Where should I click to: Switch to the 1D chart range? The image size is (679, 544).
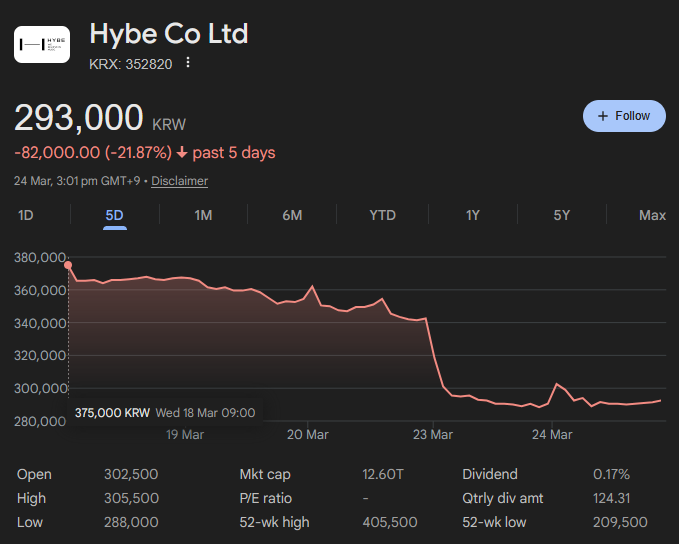(26, 215)
